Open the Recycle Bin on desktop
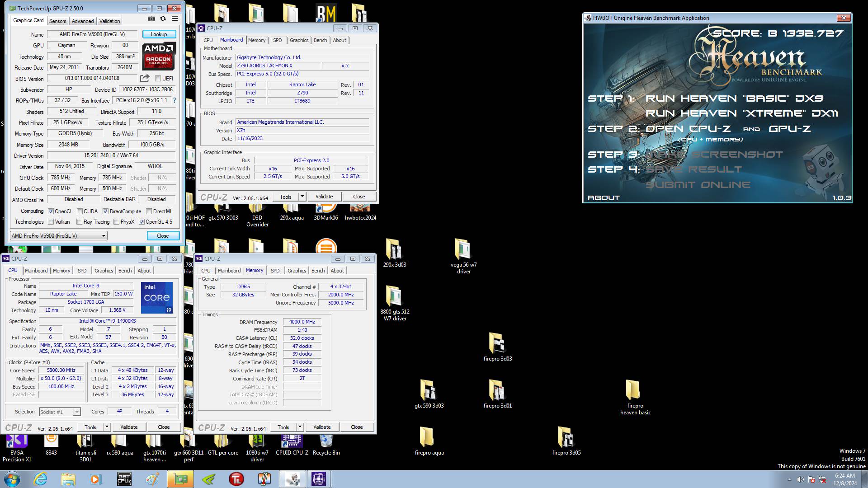This screenshot has height=488, width=868. click(x=326, y=445)
